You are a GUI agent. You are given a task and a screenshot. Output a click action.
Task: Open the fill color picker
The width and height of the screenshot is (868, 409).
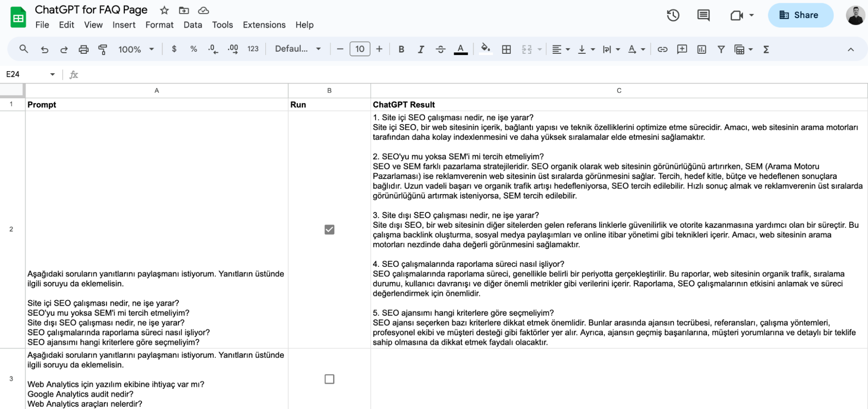(x=485, y=49)
